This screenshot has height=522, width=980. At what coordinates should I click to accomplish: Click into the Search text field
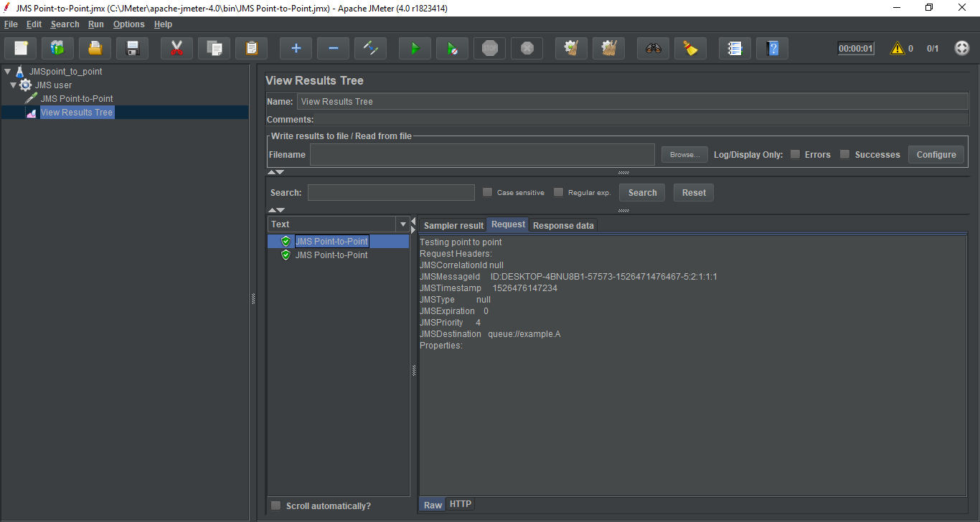pos(391,192)
